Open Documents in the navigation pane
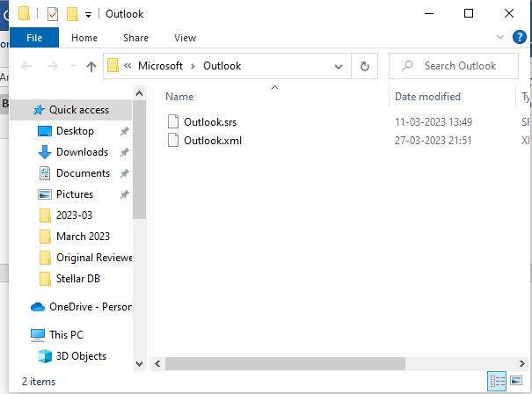532x394 pixels. tap(84, 173)
